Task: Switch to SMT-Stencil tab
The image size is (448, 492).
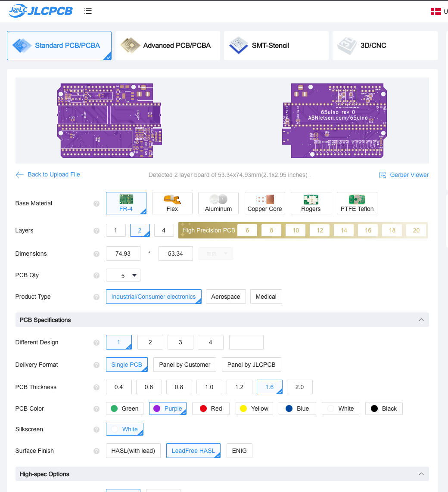Action: pos(276,46)
